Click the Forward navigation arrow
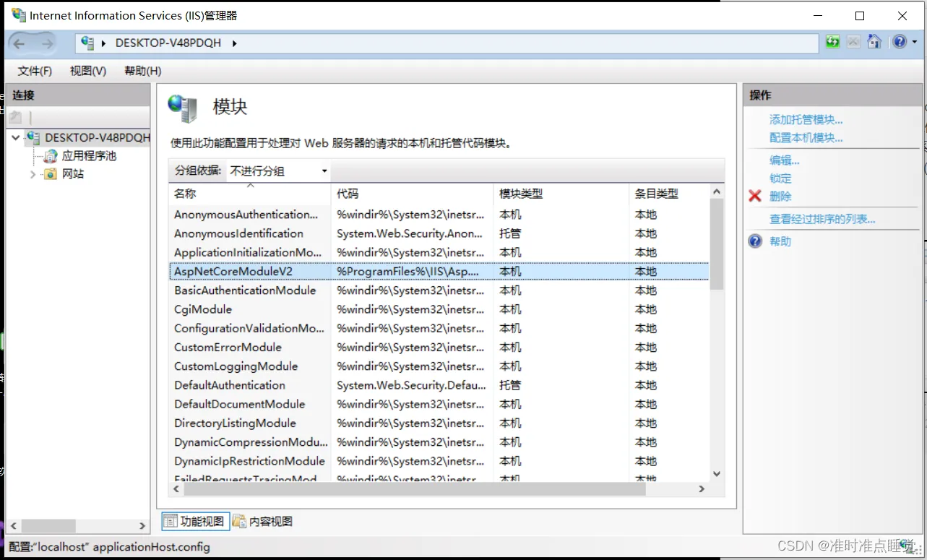This screenshot has width=927, height=560. tap(47, 43)
